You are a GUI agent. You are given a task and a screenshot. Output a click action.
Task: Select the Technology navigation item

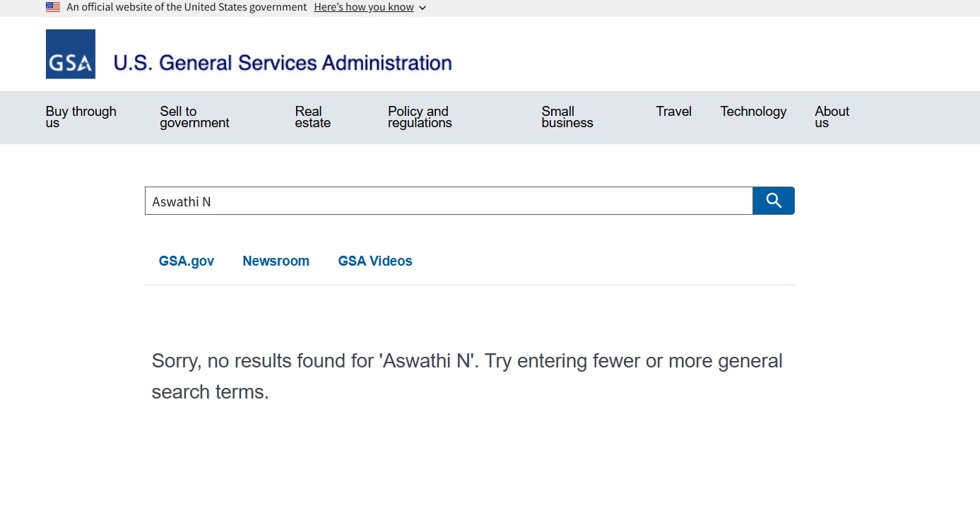pyautogui.click(x=753, y=112)
